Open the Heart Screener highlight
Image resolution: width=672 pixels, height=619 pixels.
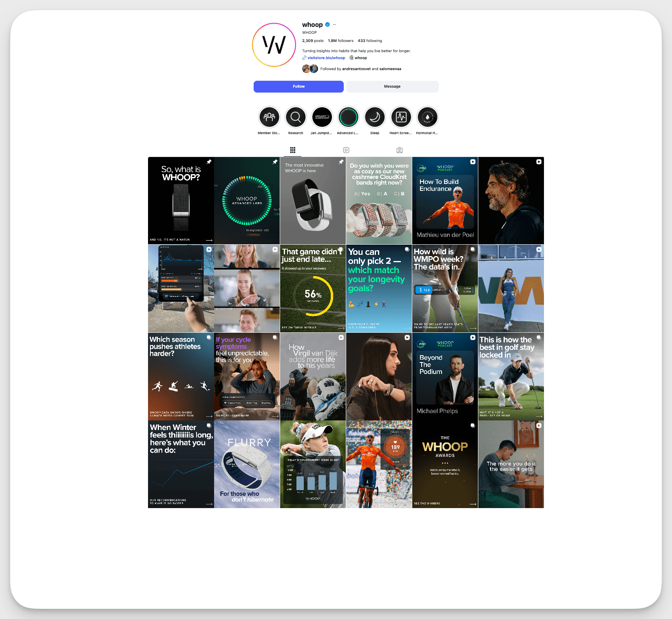tap(401, 117)
